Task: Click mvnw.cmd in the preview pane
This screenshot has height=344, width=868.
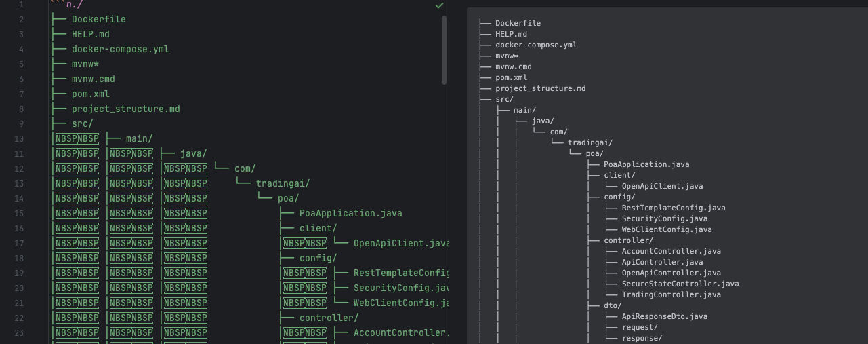Action: (x=514, y=66)
